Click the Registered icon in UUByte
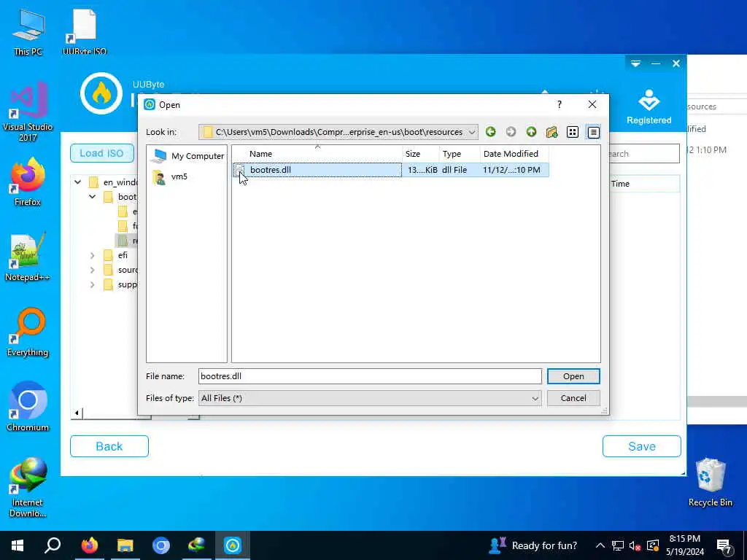The height and width of the screenshot is (560, 747). point(649,106)
